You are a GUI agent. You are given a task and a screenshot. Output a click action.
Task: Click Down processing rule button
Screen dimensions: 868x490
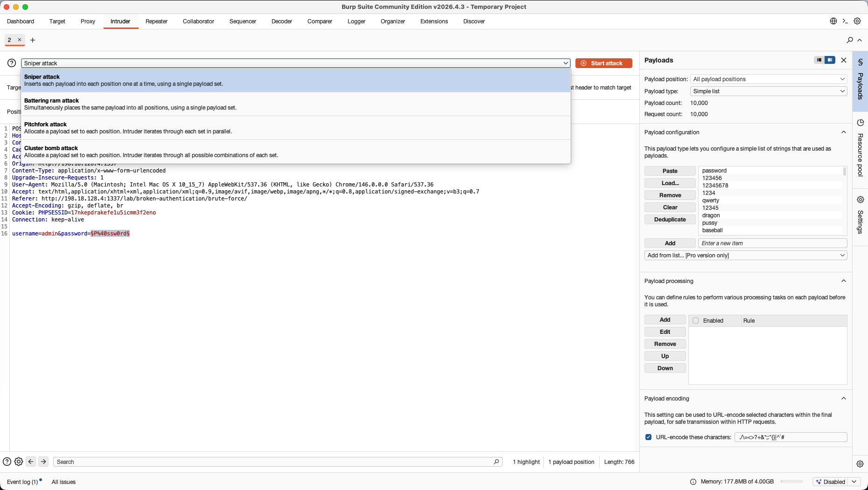(665, 368)
